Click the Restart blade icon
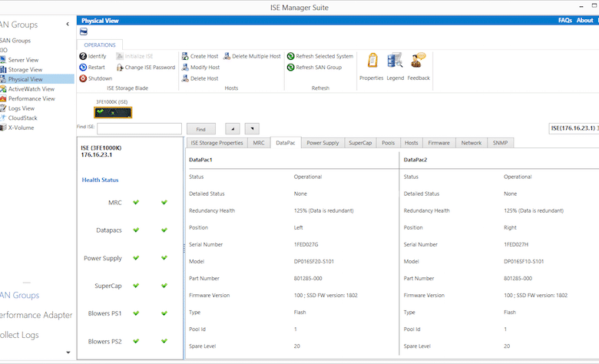 click(x=83, y=68)
